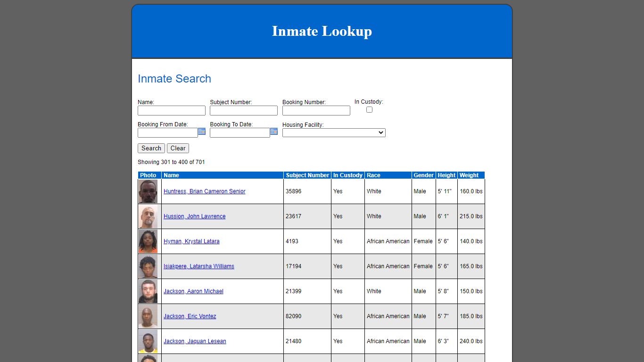Click into Booking From Date field
Image resolution: width=644 pixels, height=362 pixels.
coord(168,133)
